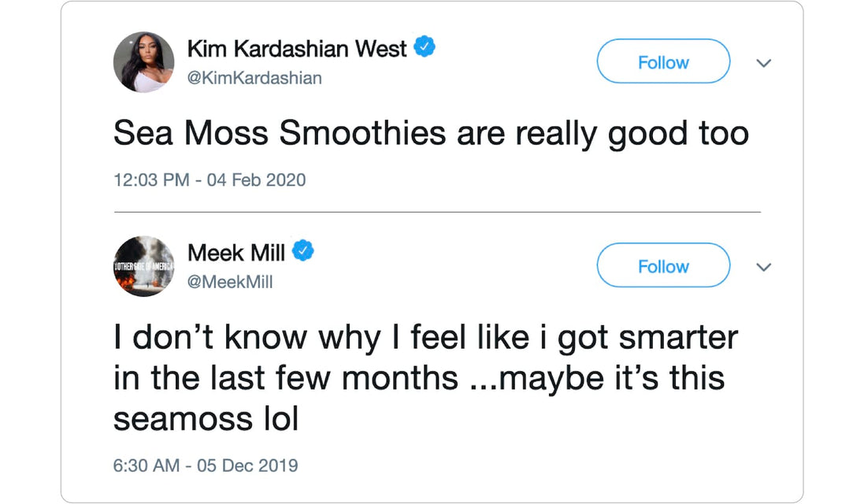Click the first line of Meek Mill's tweet
Image resolution: width=864 pixels, height=504 pixels.
(x=425, y=338)
